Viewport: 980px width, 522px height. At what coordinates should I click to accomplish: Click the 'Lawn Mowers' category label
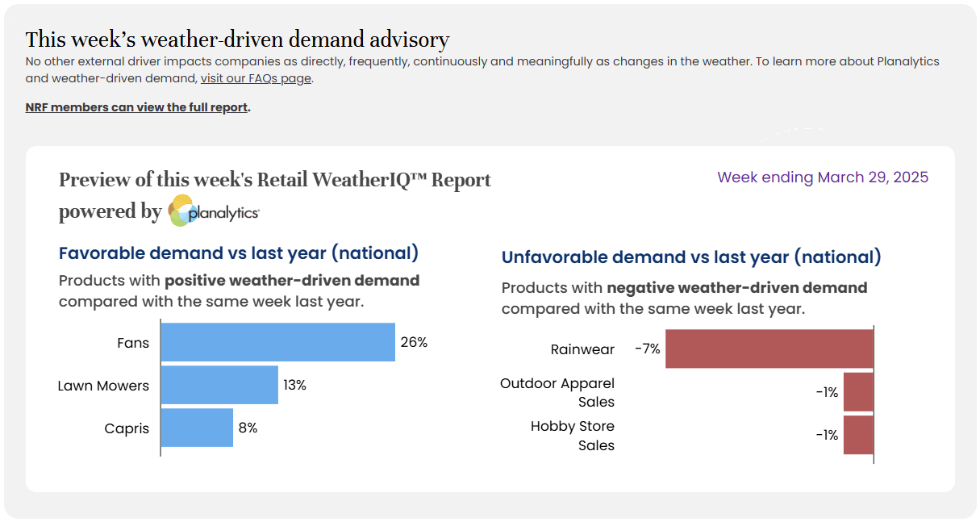[103, 386]
